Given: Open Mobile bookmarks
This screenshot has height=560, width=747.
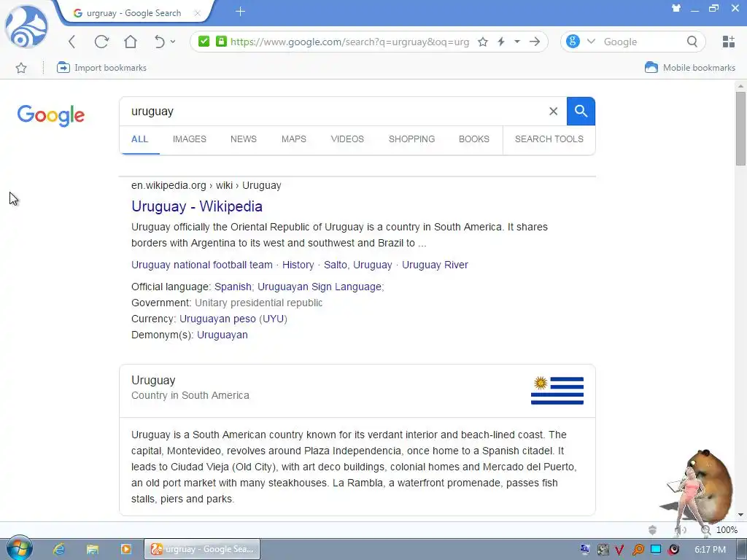Looking at the screenshot, I should [690, 68].
